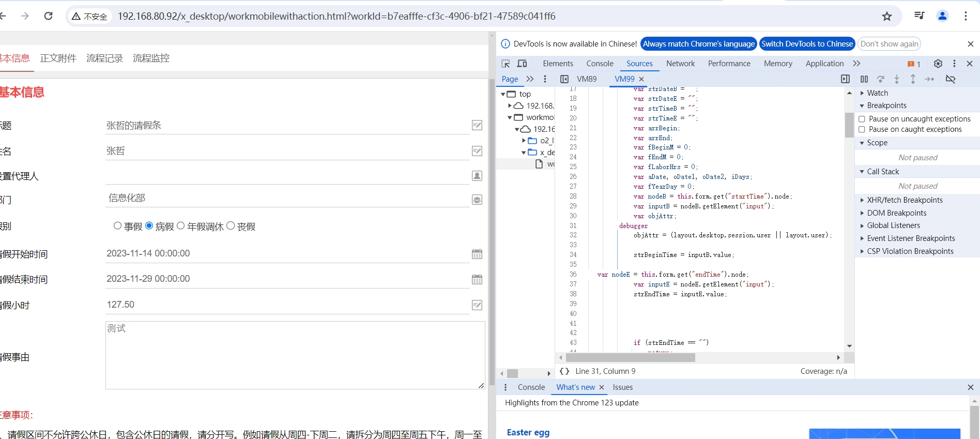Click pretty print braces icon
980x439 pixels.
[x=564, y=371]
